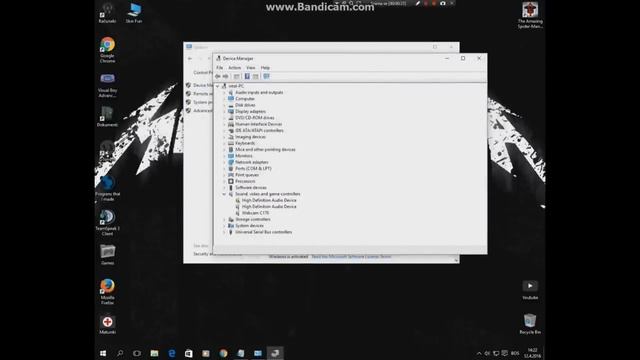Click the volume speaker tray icon
This screenshot has height=360, width=640.
coord(487,353)
